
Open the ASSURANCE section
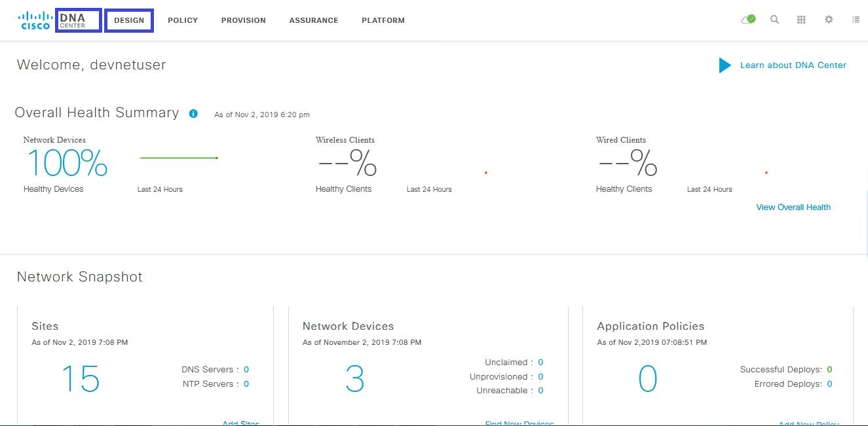click(x=313, y=20)
